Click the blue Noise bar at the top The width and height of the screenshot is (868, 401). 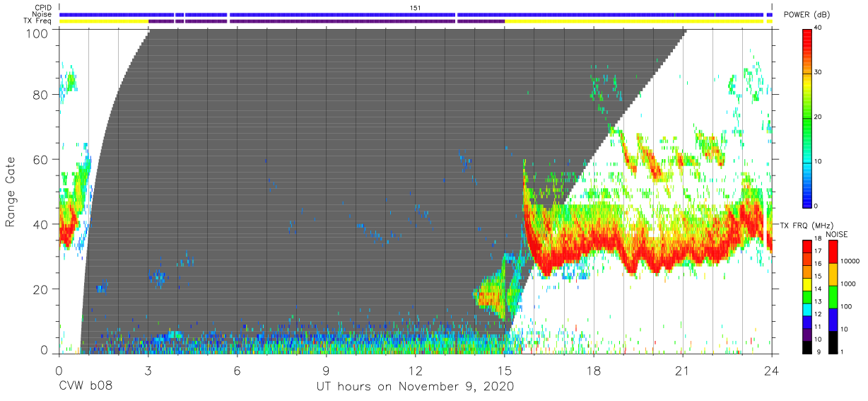click(416, 14)
